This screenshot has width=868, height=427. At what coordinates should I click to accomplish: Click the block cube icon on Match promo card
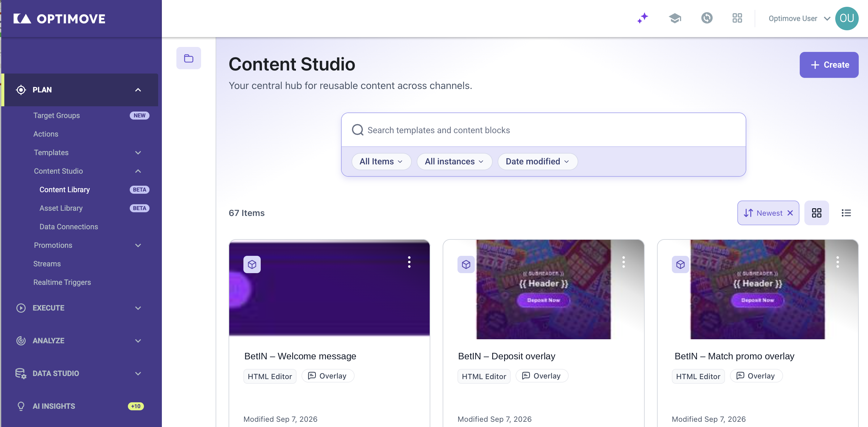point(680,264)
